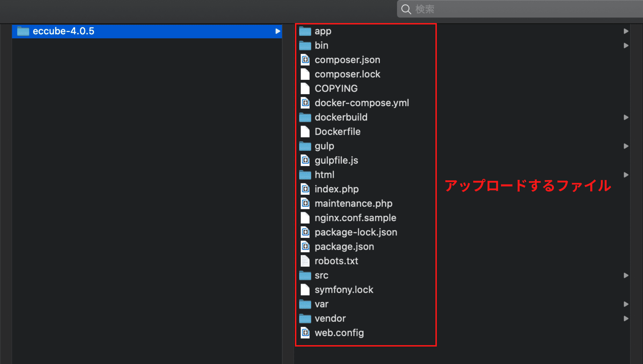The image size is (643, 364).
Task: Click the composer.json file icon
Action: (x=305, y=60)
